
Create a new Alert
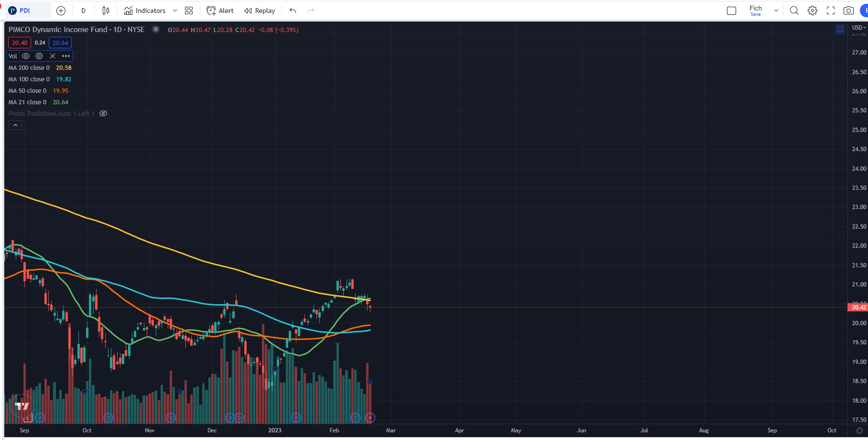[x=220, y=11]
